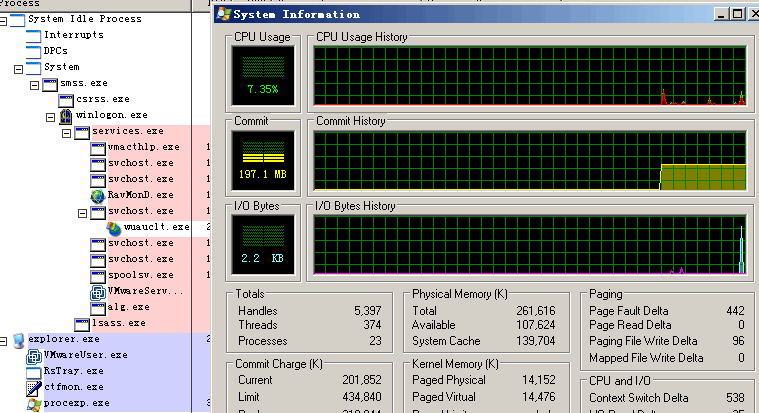Click the System Information title bar icon
The image size is (759, 413).
(x=223, y=14)
